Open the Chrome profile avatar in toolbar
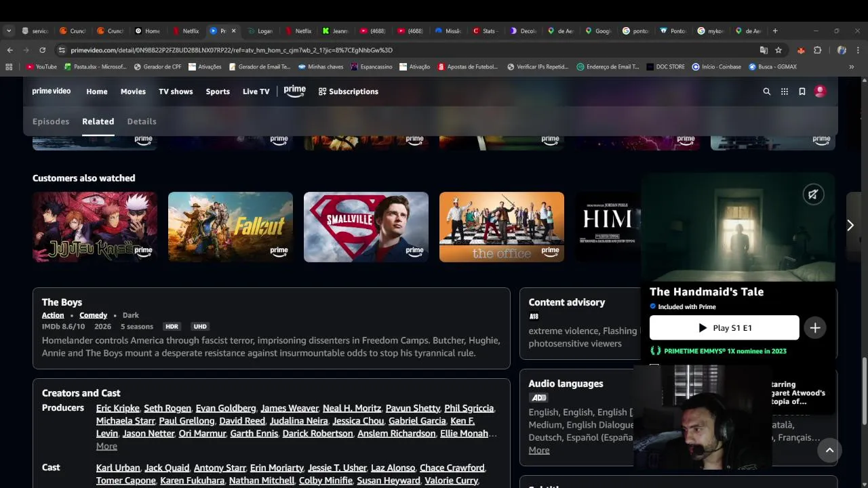This screenshot has width=868, height=488. 842,50
